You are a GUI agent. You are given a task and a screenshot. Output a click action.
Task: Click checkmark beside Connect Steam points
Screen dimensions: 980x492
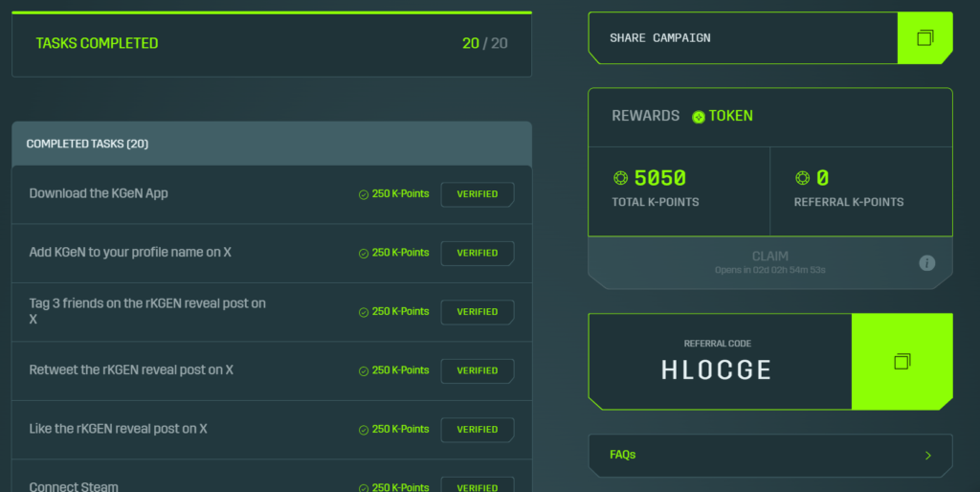tap(363, 487)
